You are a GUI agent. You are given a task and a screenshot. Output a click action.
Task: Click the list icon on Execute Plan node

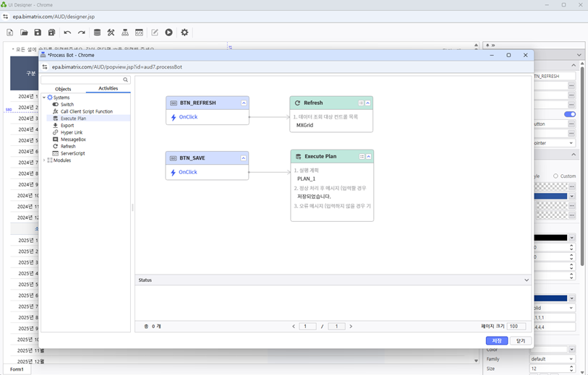(362, 156)
